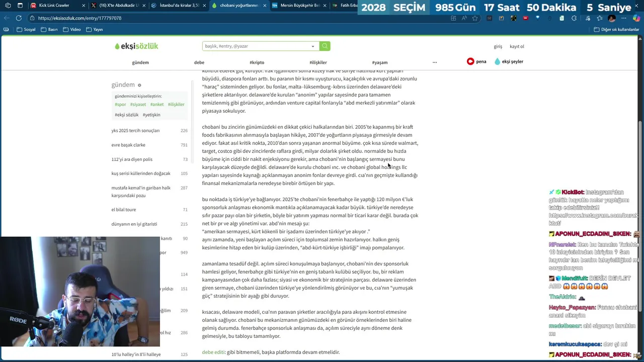The height and width of the screenshot is (362, 644).
Task: Click the split screen icon in address bar
Action: click(453, 18)
